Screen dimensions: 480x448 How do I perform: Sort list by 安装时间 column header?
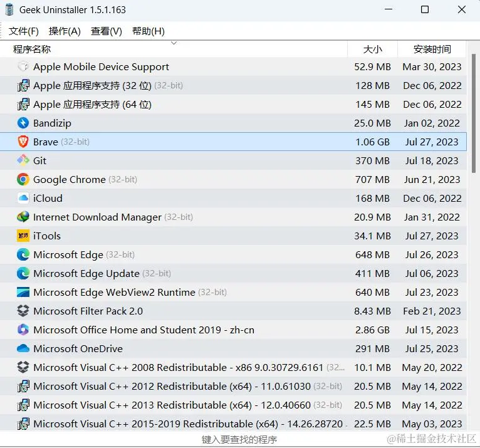point(432,49)
